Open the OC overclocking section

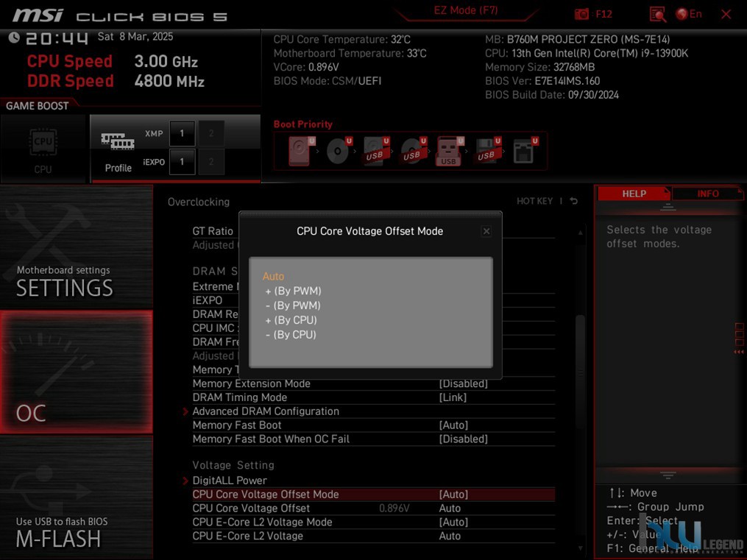77,372
